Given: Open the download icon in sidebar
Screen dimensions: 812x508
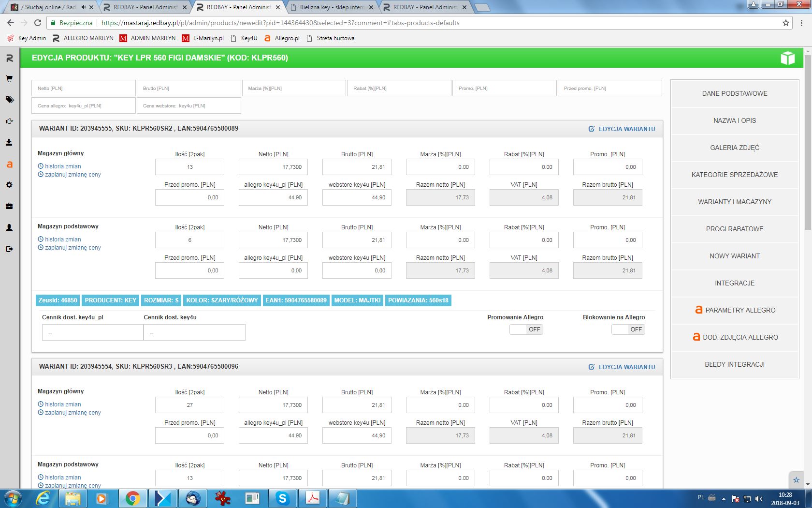Looking at the screenshot, I should pos(9,142).
